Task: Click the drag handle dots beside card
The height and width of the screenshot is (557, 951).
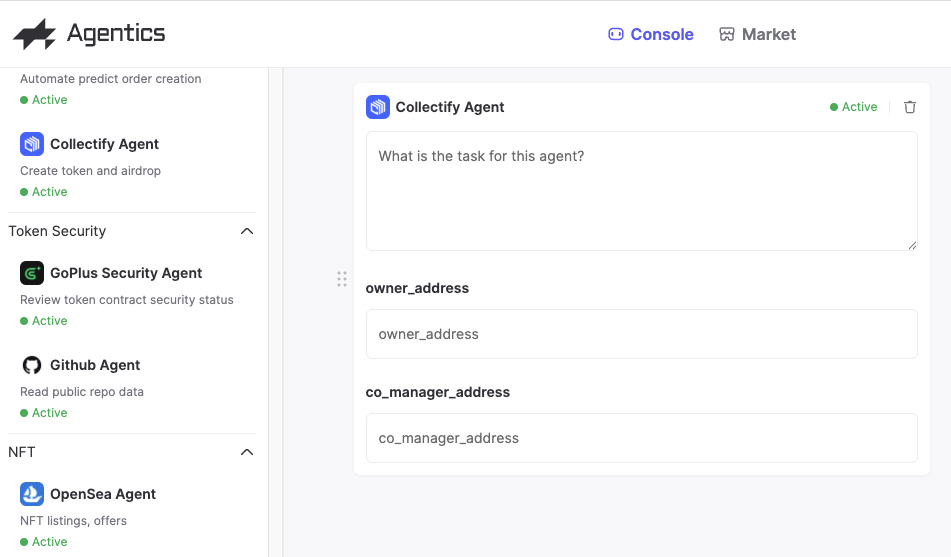Action: point(342,279)
